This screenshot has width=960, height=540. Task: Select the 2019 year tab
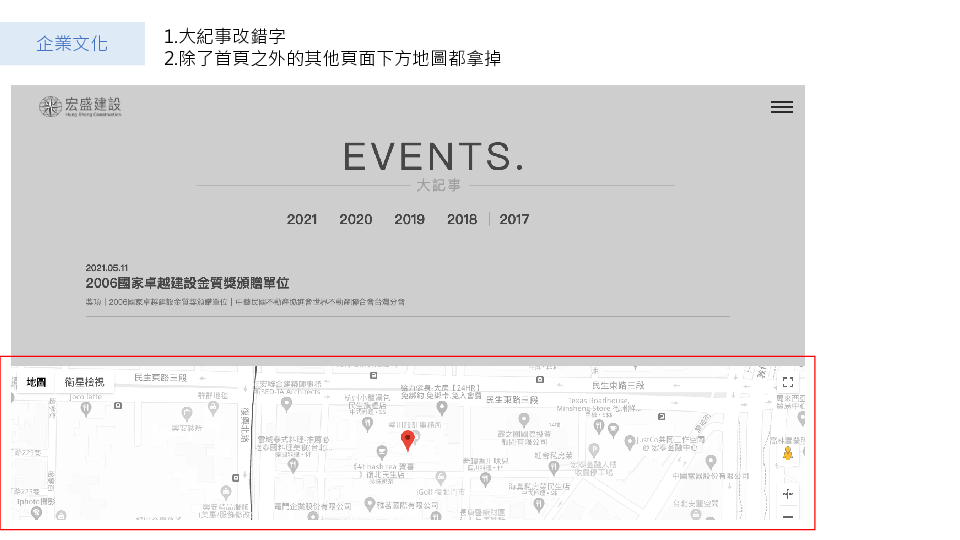pyautogui.click(x=409, y=219)
